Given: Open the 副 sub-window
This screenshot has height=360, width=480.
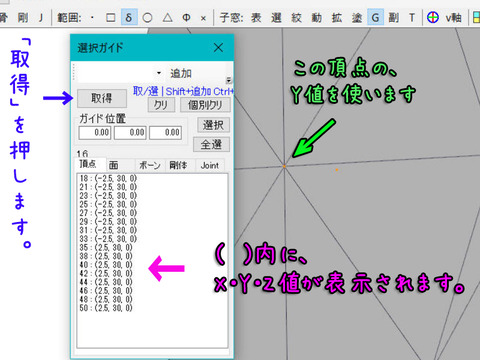Looking at the screenshot, I should 394,17.
